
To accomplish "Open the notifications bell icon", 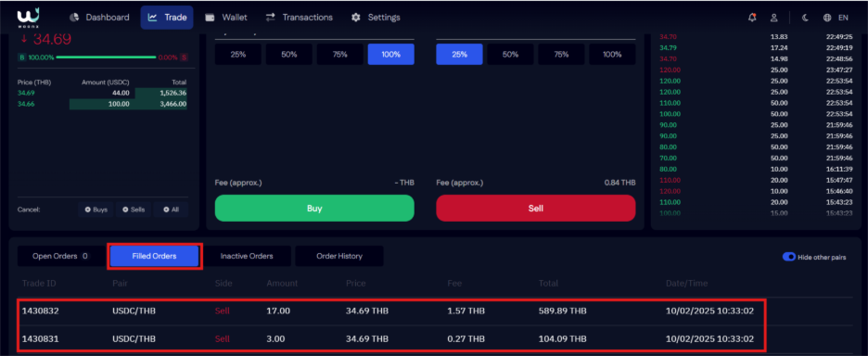I will click(x=752, y=18).
